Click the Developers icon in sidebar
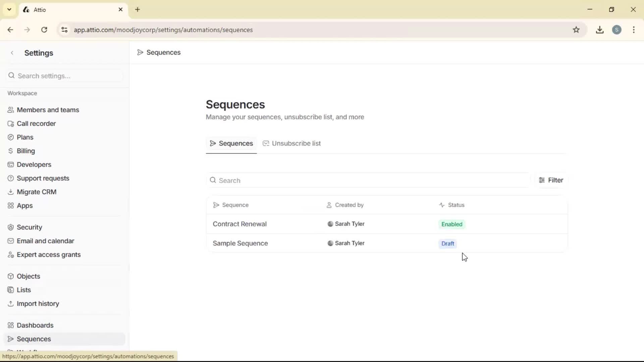644x362 pixels. coord(10,164)
